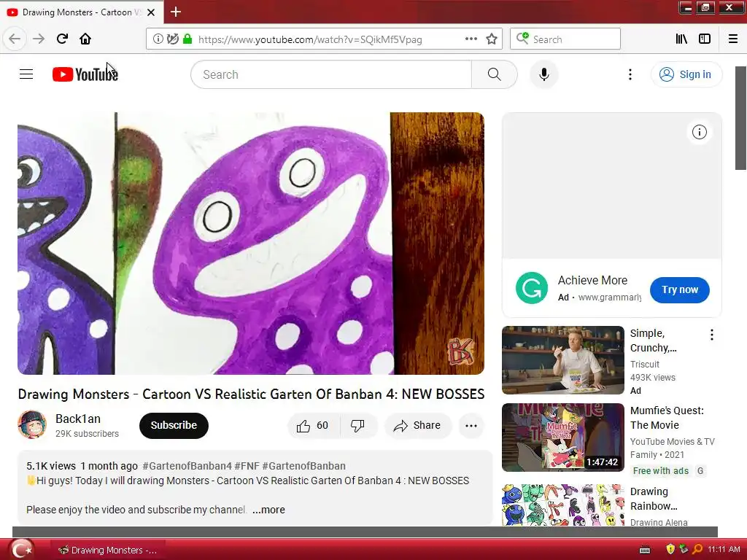Click the browser back arrow
Viewport: 747px width, 560px height.
(x=15, y=39)
